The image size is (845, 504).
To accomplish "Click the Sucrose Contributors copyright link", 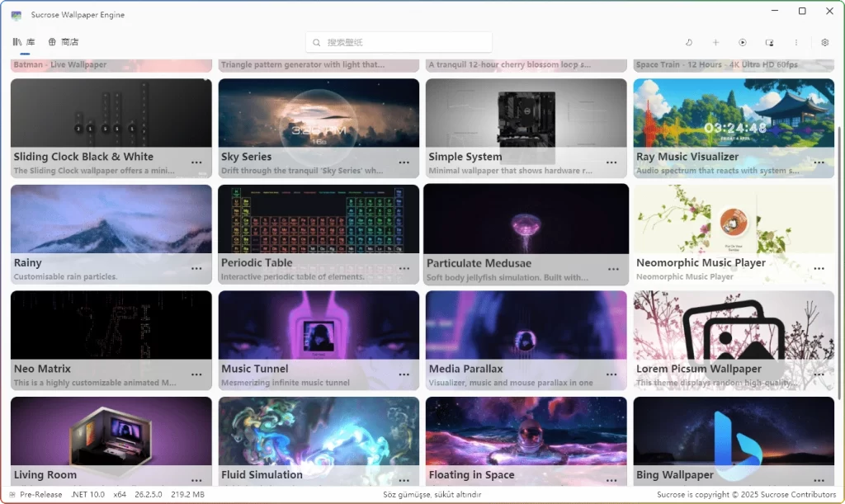I will coord(799,494).
